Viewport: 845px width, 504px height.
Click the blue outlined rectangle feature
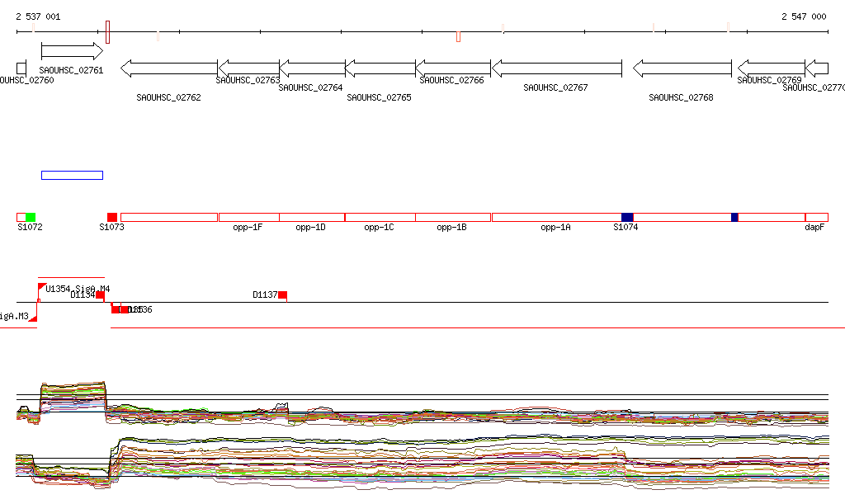coord(72,175)
